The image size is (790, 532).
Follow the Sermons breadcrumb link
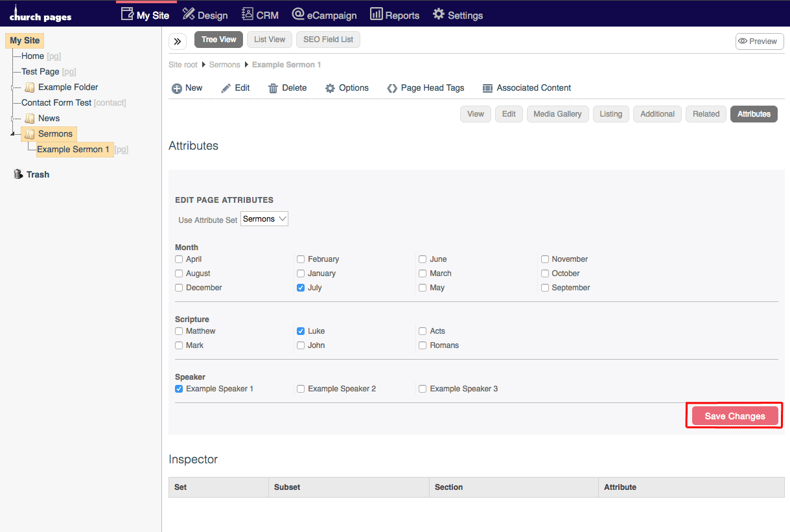(225, 65)
